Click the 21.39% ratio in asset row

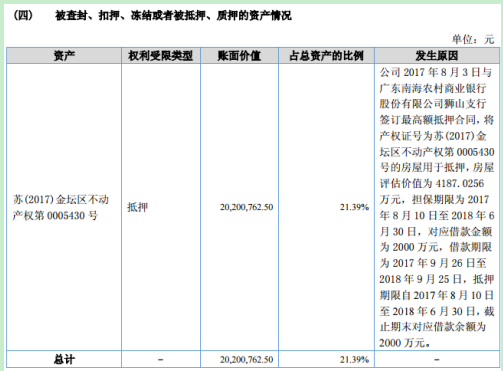click(x=354, y=207)
